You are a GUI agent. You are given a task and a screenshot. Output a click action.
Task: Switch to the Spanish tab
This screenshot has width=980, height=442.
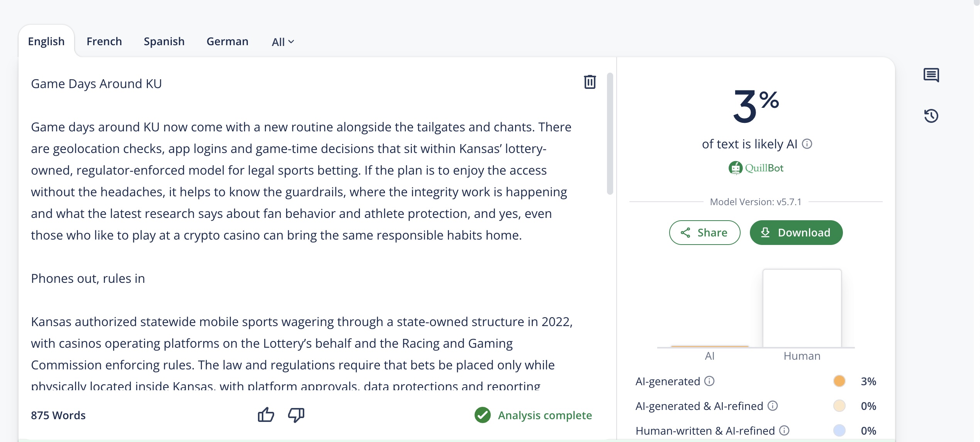tap(164, 41)
